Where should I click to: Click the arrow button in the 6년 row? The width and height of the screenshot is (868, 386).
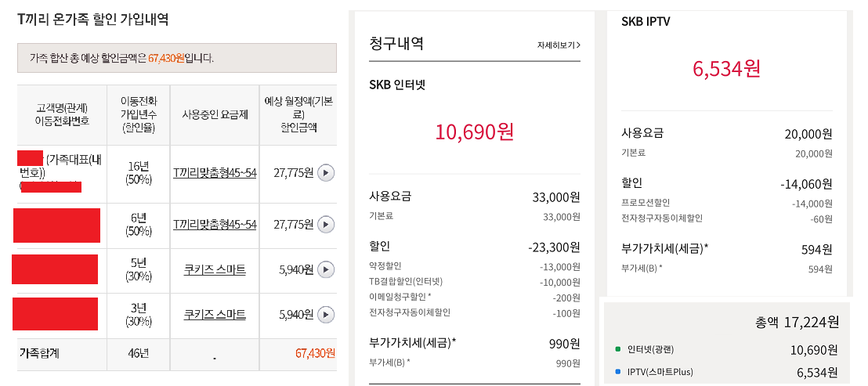(327, 225)
